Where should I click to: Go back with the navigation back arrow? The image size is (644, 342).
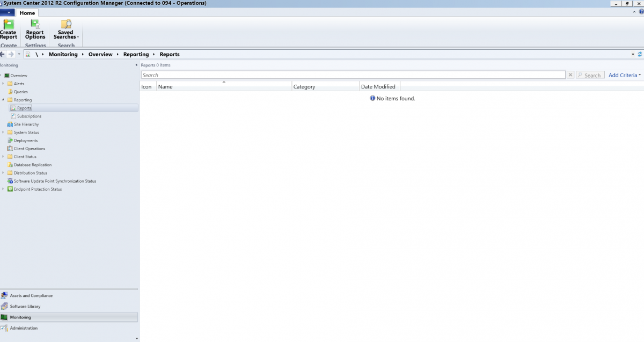(x=3, y=54)
